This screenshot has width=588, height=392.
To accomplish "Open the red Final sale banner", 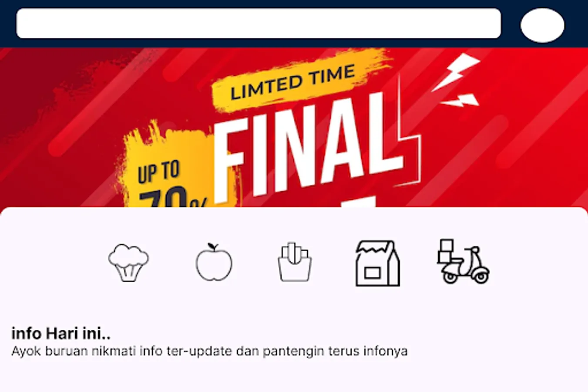I will point(294,127).
